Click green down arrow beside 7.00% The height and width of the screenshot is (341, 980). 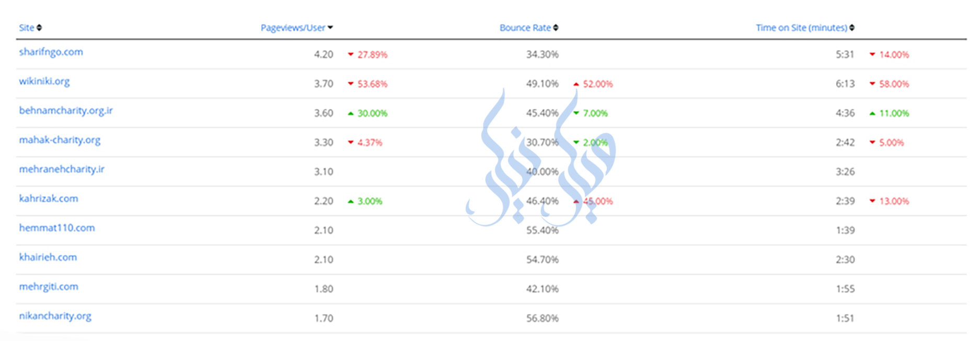tap(576, 113)
